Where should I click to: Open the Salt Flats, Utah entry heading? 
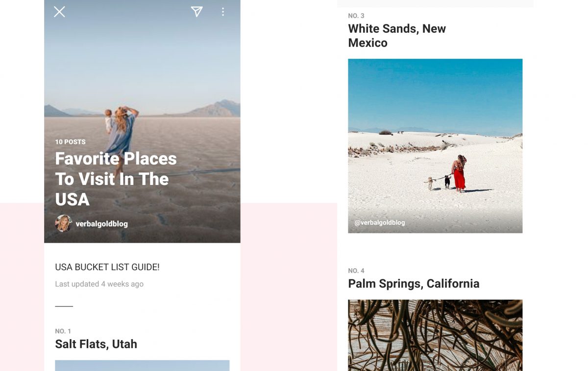pos(96,344)
